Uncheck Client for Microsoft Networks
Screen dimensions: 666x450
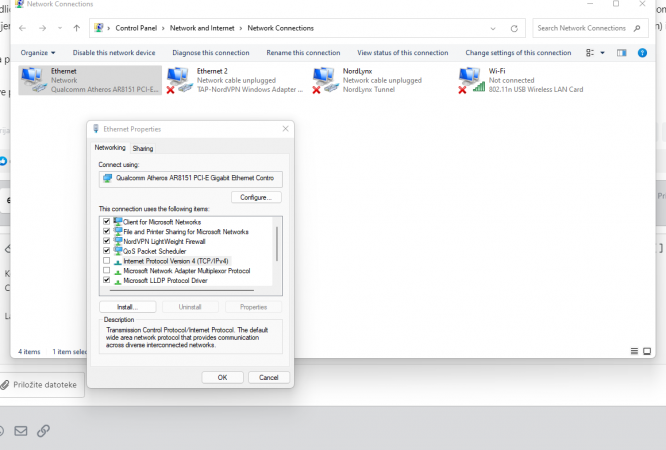click(107, 221)
